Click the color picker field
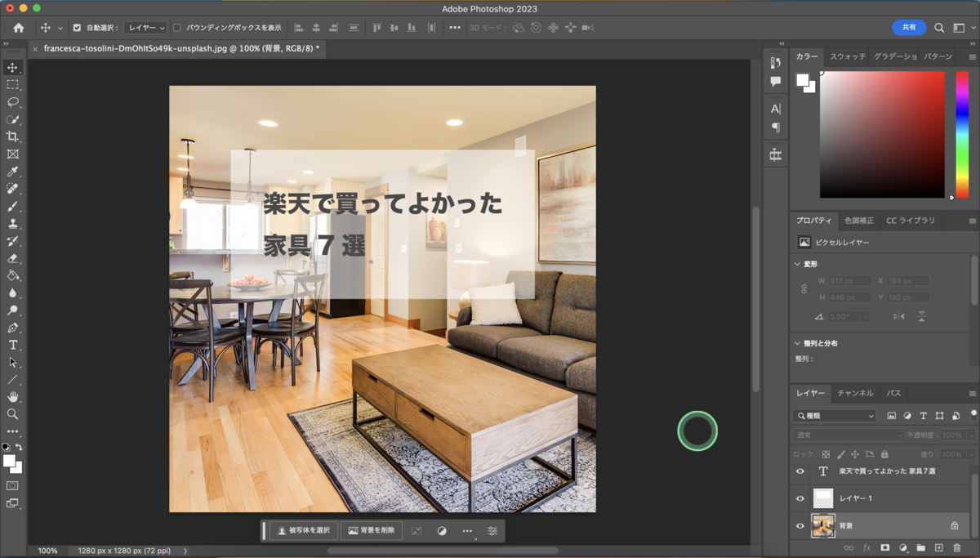 [882, 134]
